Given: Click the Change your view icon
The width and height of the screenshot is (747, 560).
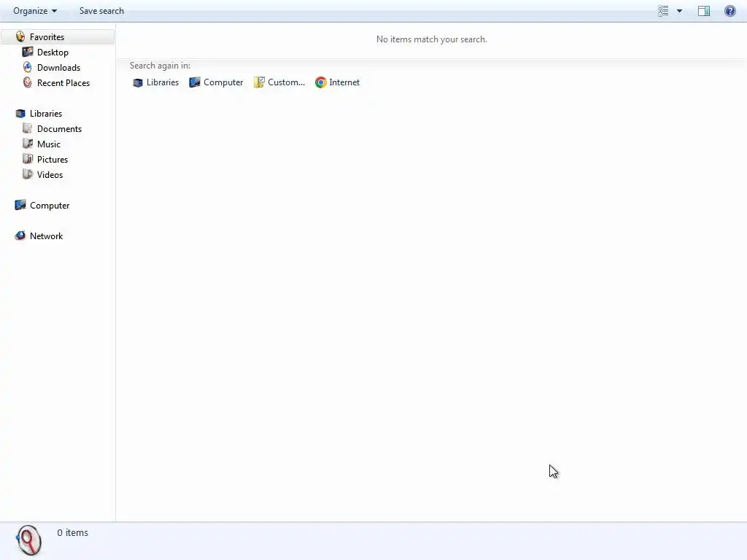Looking at the screenshot, I should 663,10.
